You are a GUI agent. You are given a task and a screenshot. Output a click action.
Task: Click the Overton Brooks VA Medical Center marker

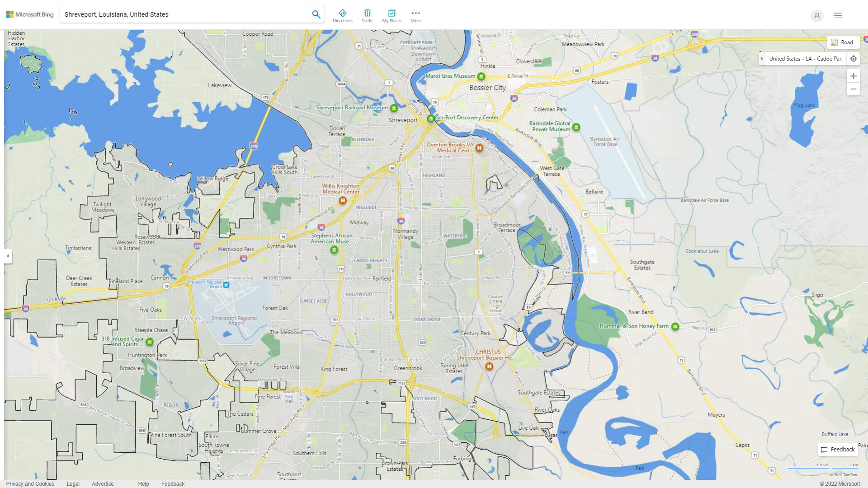479,148
